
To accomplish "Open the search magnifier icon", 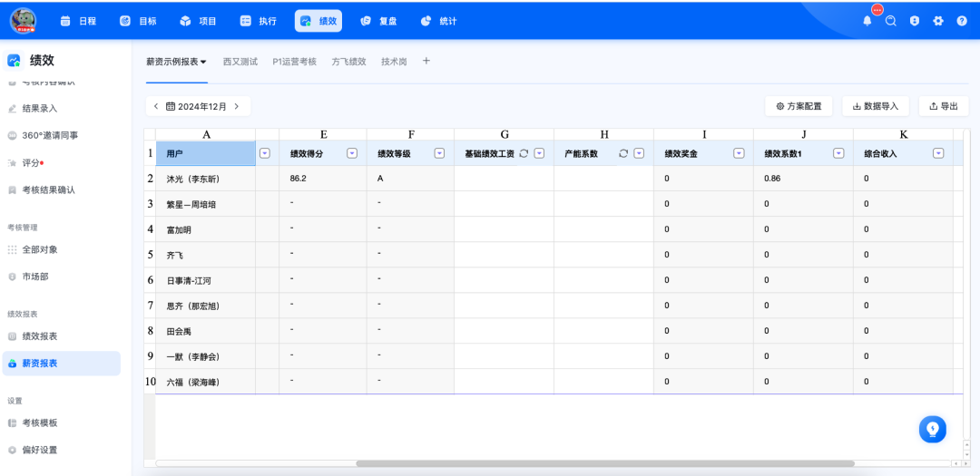I will point(891,21).
